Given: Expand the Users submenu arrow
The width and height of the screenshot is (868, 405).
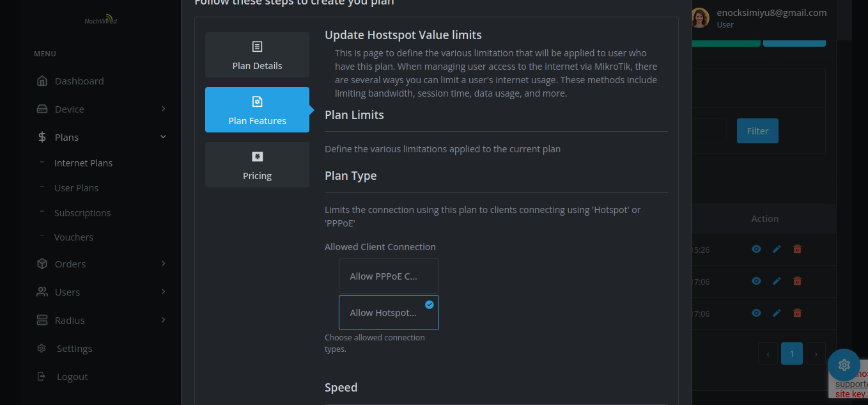Looking at the screenshot, I should pos(163,292).
